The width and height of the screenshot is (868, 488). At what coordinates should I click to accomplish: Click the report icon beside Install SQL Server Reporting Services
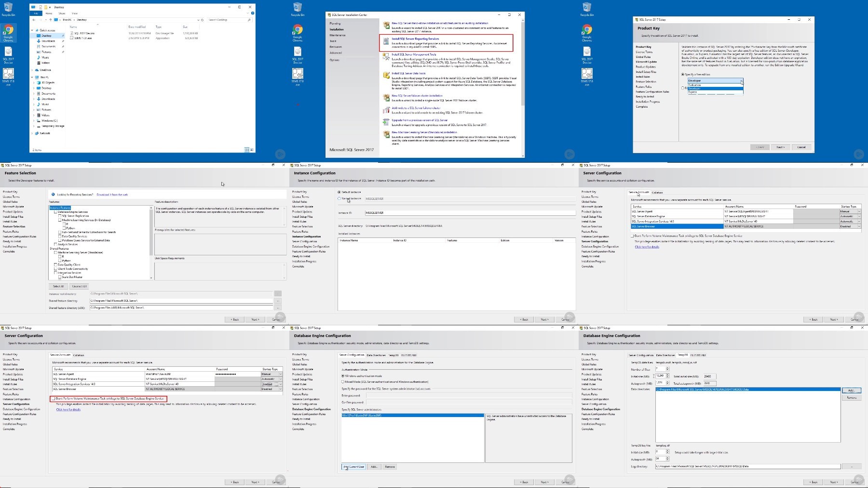386,41
